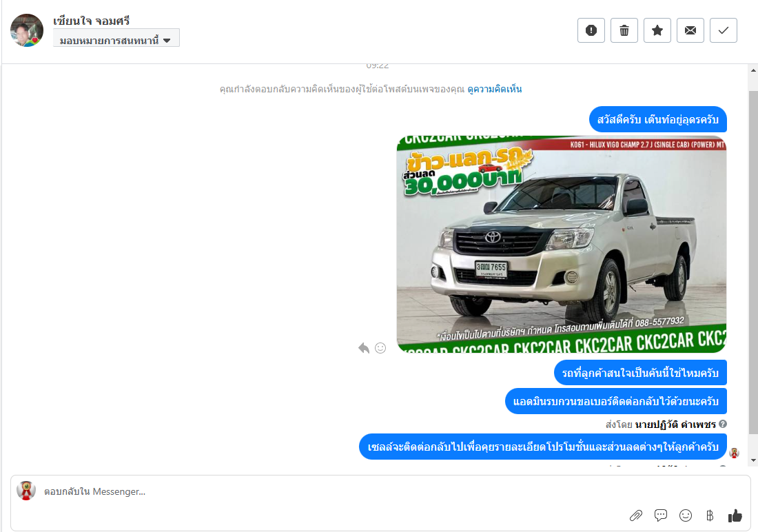
Task: Attach a file using paperclip icon
Action: pos(636,515)
